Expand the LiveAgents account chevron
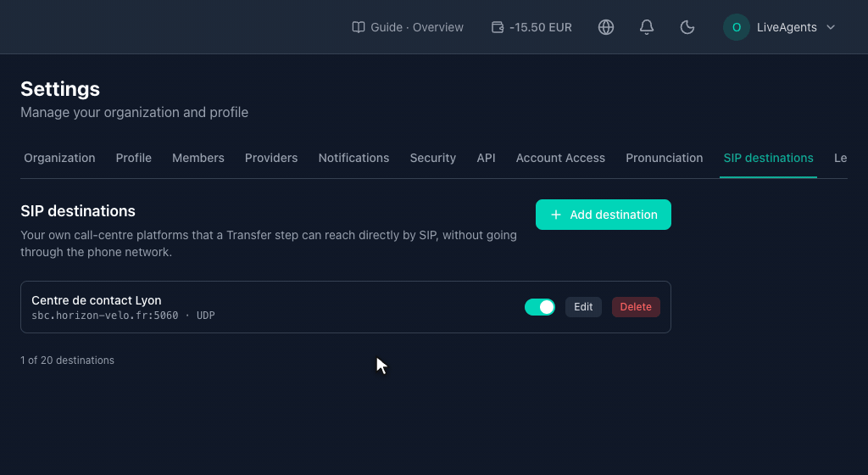Screen dimensions: 868x475 click(831, 27)
